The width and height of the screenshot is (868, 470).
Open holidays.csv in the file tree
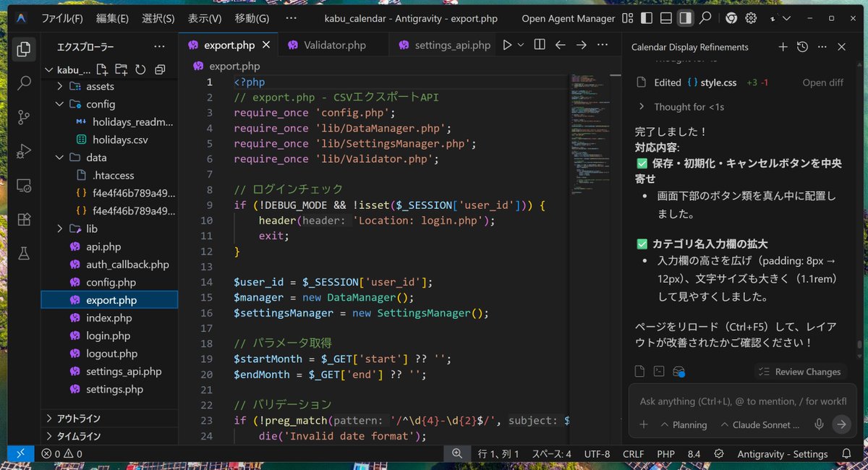(x=110, y=140)
